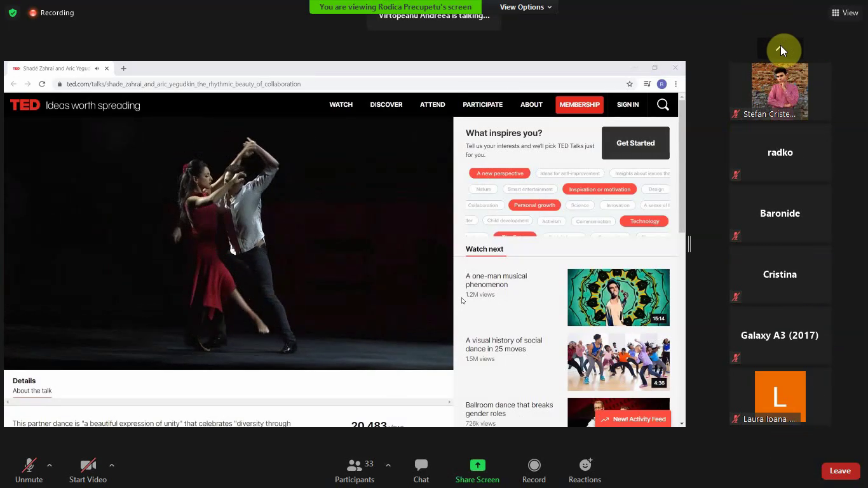Open 'Ballroom dance that breaks gender roles'

click(x=509, y=409)
